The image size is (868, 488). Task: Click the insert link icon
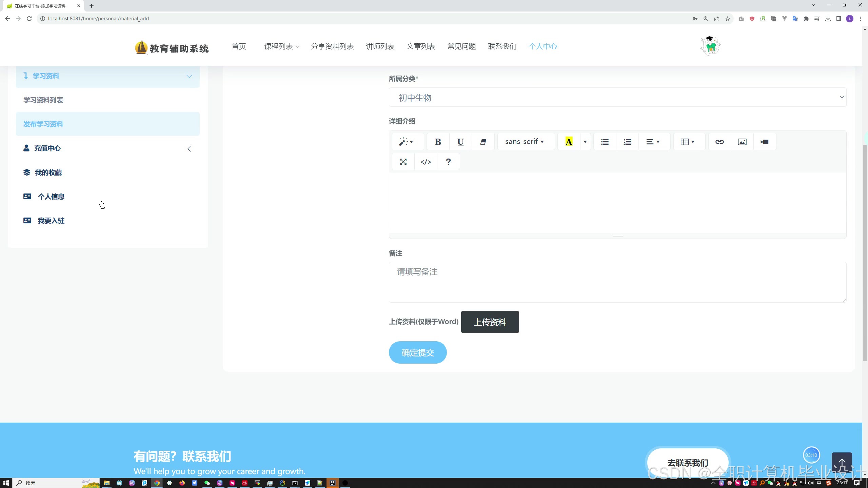pos(719,142)
